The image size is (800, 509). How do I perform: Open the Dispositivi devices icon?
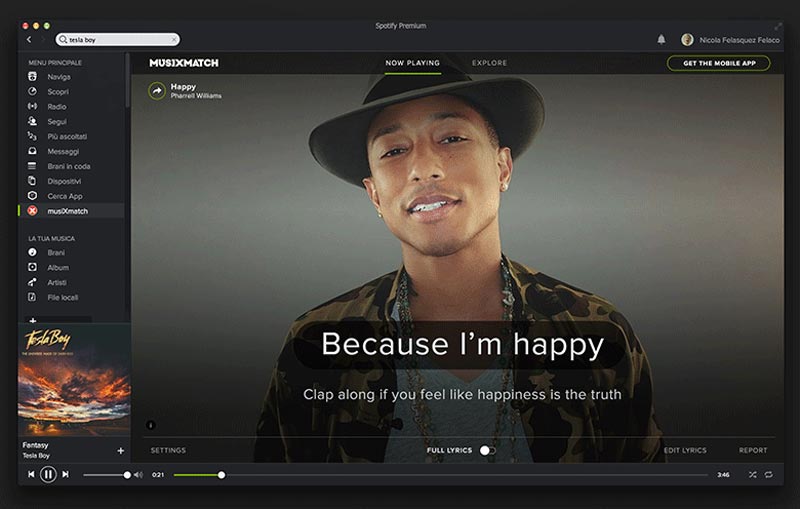pyautogui.click(x=32, y=181)
